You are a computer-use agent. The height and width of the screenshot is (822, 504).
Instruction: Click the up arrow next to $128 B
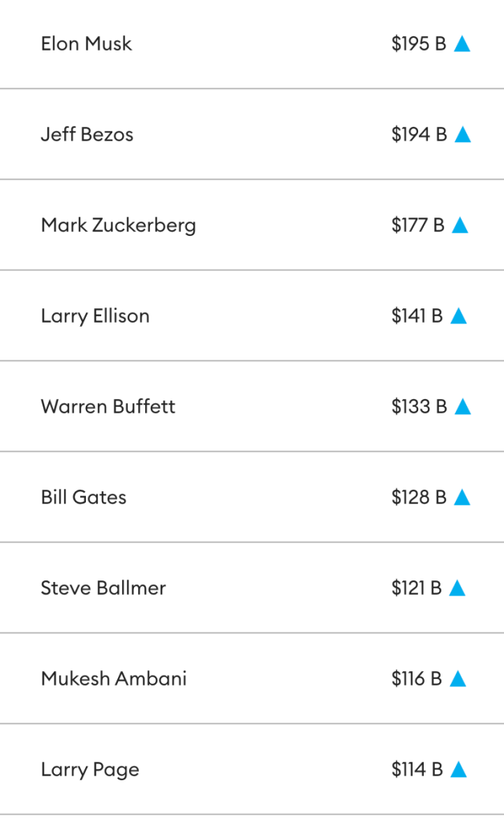[461, 498]
